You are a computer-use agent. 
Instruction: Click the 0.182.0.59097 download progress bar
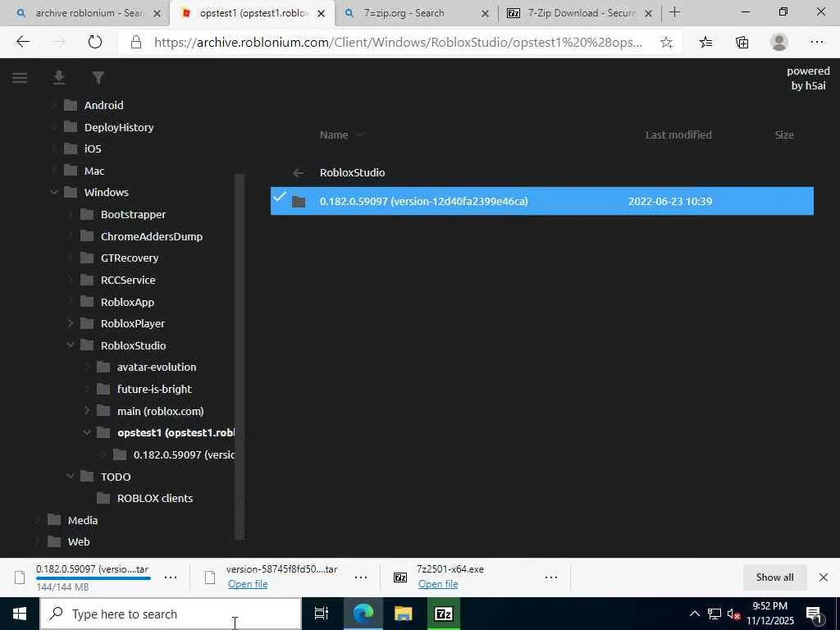tap(94, 578)
